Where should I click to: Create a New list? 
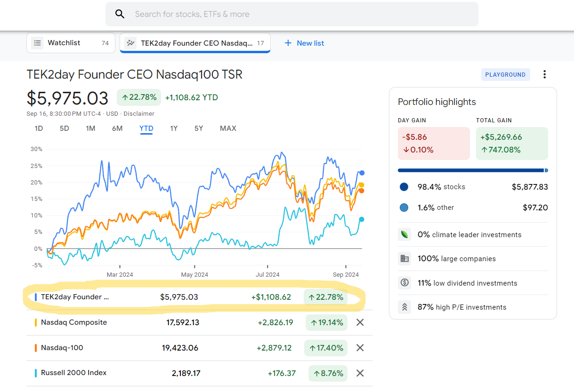304,43
